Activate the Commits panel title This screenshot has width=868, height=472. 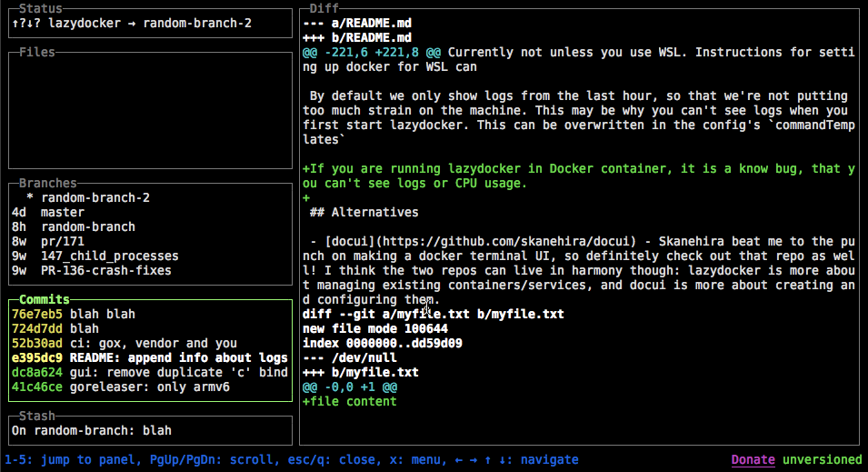point(45,299)
